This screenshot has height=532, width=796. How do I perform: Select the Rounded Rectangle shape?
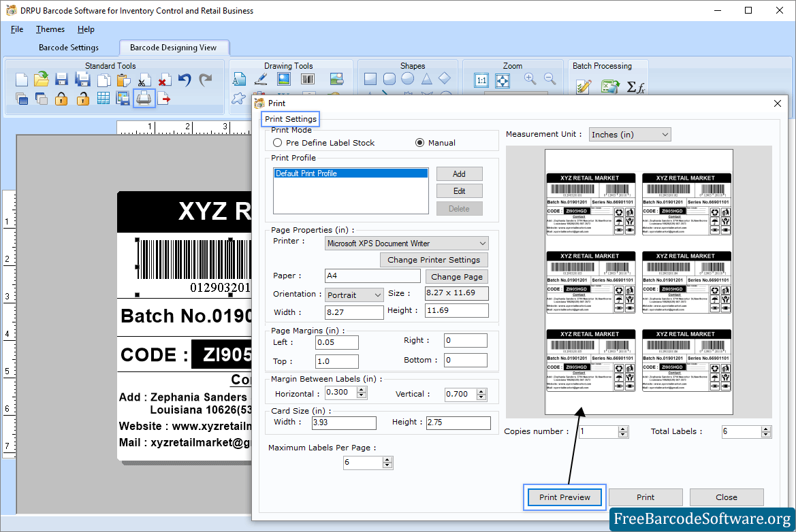tap(389, 79)
